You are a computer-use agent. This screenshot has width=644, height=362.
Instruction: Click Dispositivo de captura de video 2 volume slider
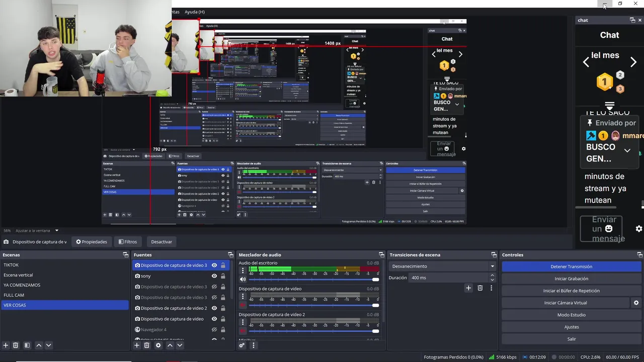pyautogui.click(x=314, y=331)
